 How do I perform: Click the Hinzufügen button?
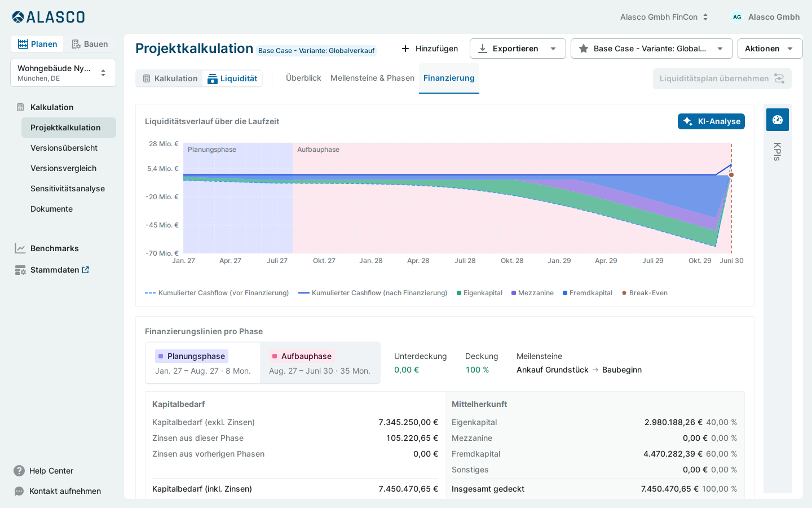tap(430, 49)
